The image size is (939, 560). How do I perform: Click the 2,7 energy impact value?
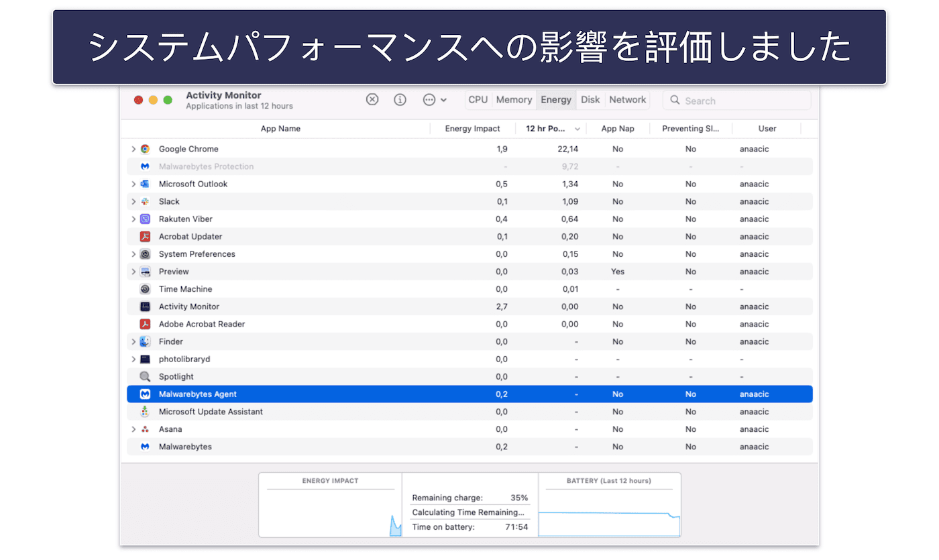(x=501, y=306)
